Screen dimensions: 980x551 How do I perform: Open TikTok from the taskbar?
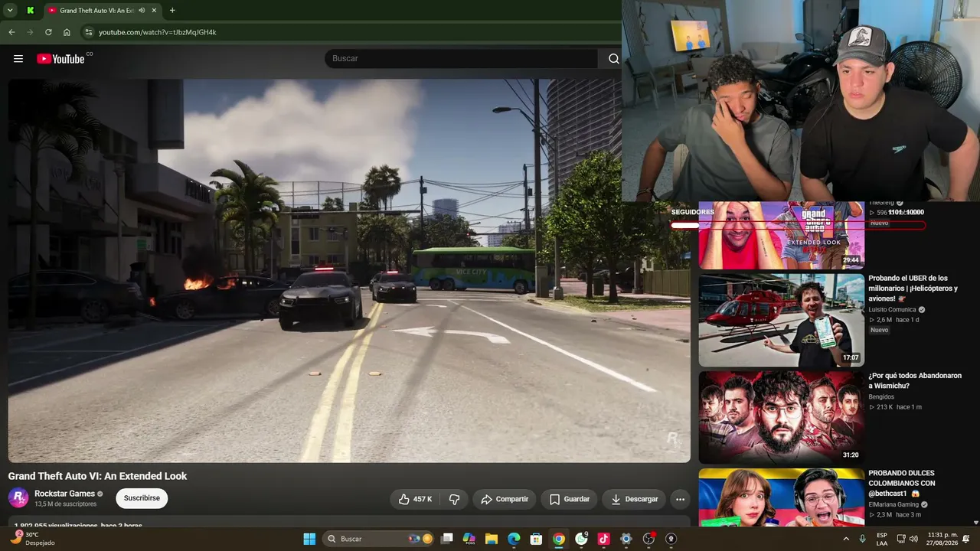[x=603, y=539]
